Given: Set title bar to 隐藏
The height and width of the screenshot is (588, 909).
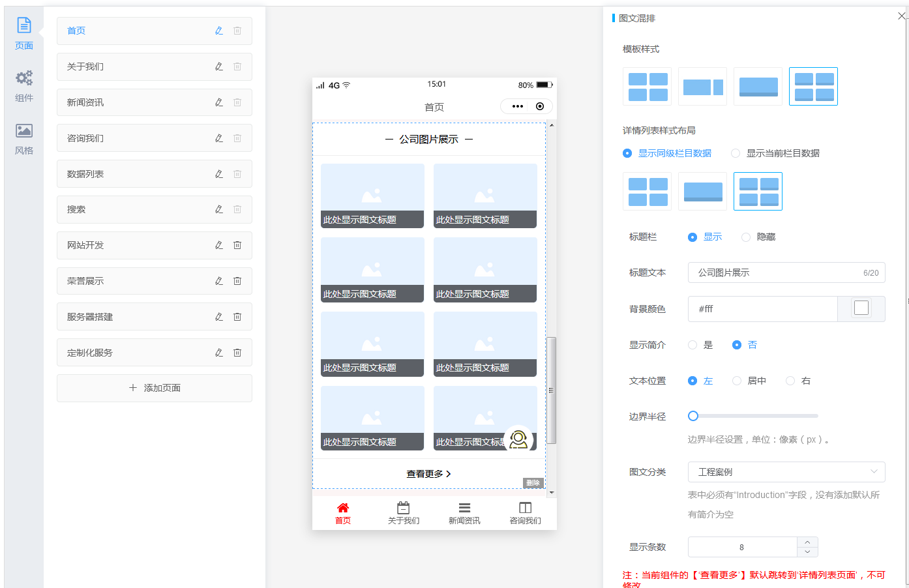Looking at the screenshot, I should pos(746,237).
